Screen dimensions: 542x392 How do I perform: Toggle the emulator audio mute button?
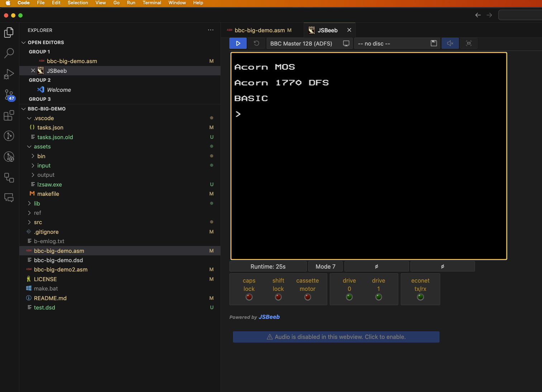[450, 43]
